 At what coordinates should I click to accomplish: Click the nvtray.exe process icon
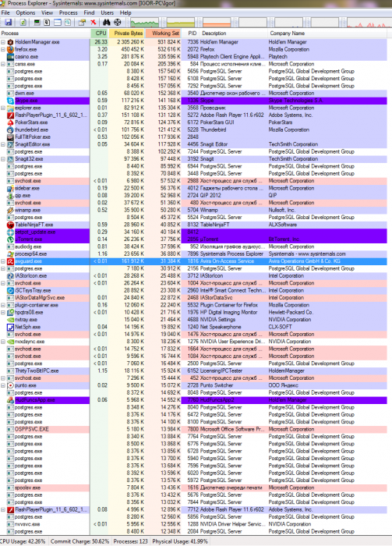point(10,320)
